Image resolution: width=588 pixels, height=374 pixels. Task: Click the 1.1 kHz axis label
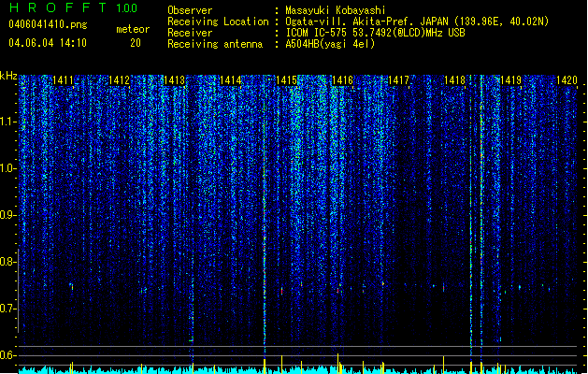pyautogui.click(x=7, y=122)
